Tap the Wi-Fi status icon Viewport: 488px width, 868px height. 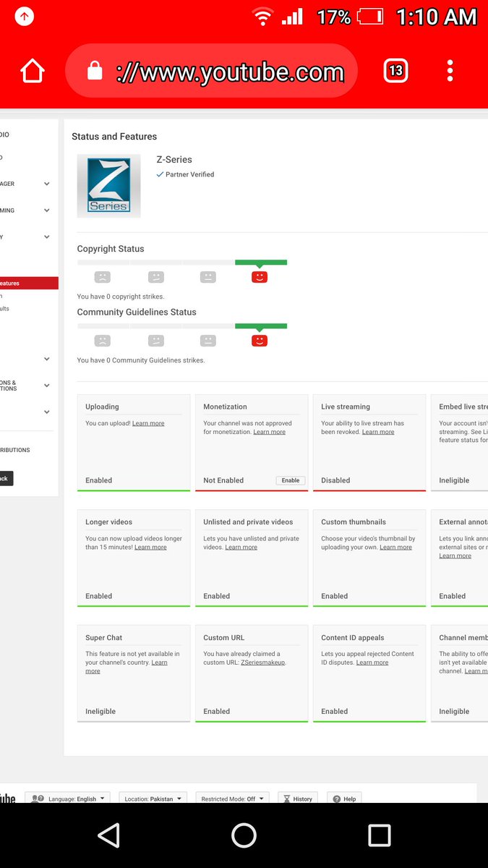click(x=262, y=16)
